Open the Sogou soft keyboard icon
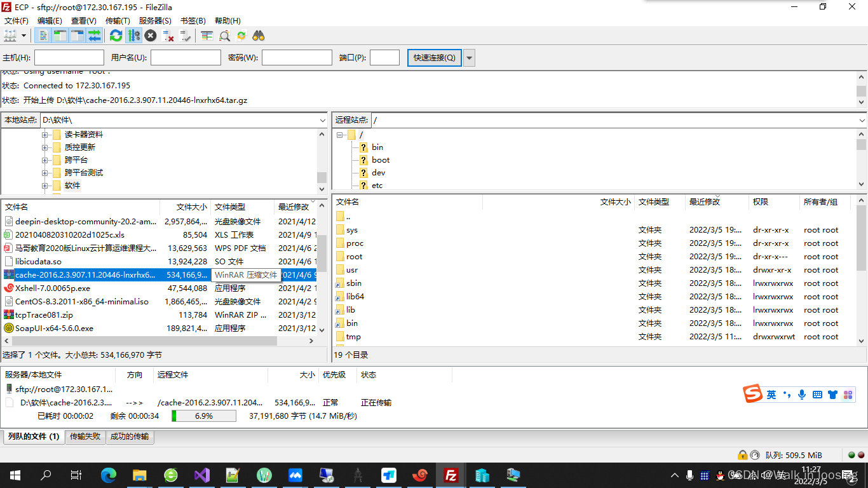This screenshot has height=488, width=868. click(x=817, y=395)
